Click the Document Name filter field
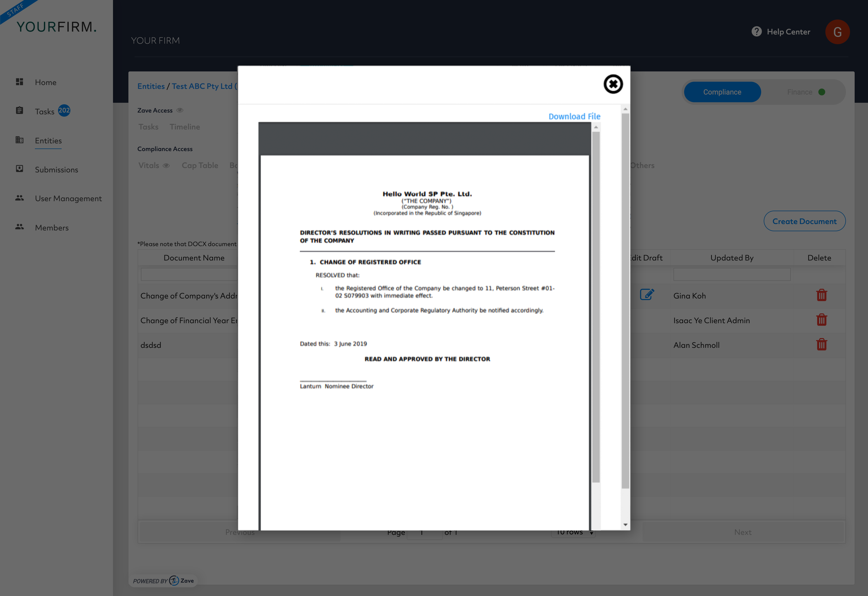The height and width of the screenshot is (596, 868). pyautogui.click(x=189, y=275)
